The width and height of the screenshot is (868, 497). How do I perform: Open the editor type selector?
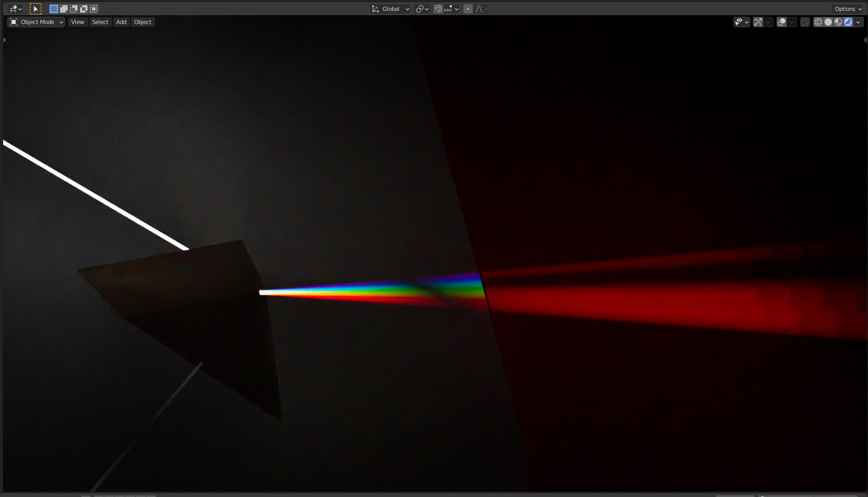tap(15, 9)
